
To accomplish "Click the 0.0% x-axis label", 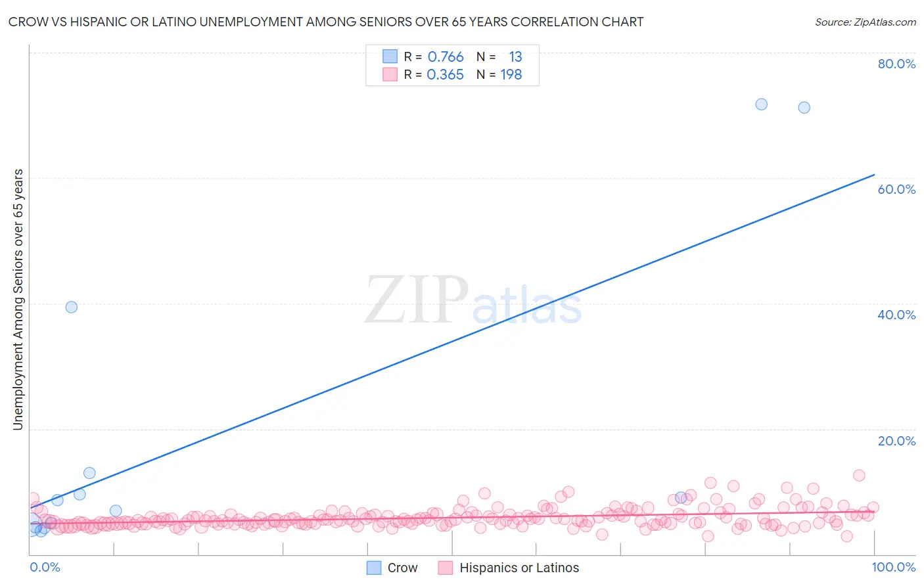I will point(45,567).
